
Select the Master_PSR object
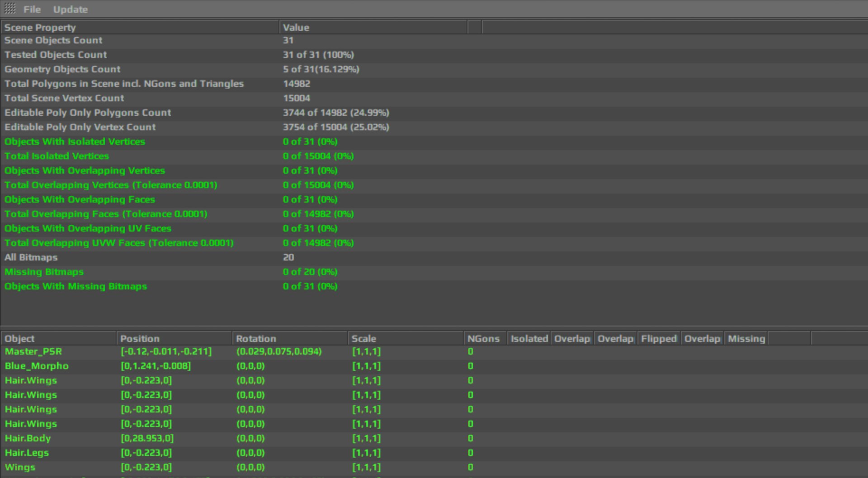coord(33,352)
